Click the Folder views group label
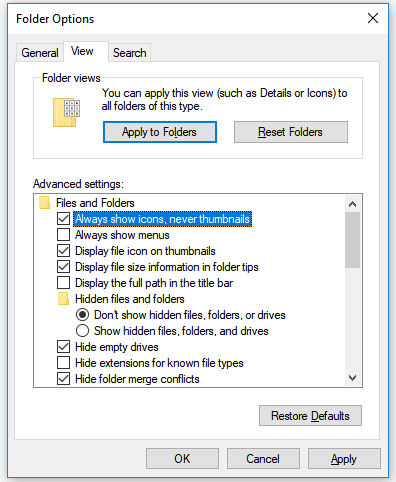The width and height of the screenshot is (396, 482). click(x=71, y=78)
